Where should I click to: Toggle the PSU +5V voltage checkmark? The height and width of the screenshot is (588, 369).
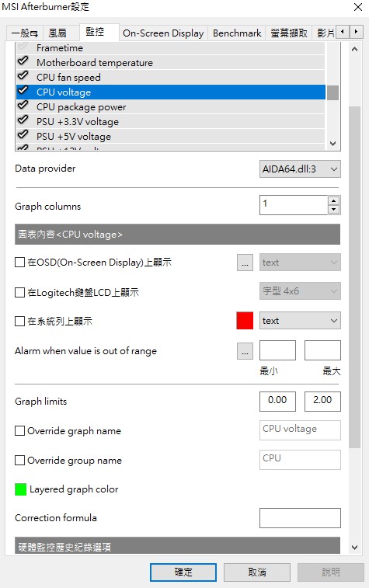(x=23, y=135)
